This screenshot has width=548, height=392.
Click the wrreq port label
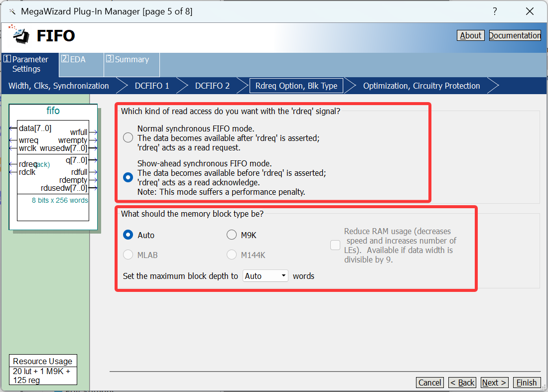click(29, 140)
